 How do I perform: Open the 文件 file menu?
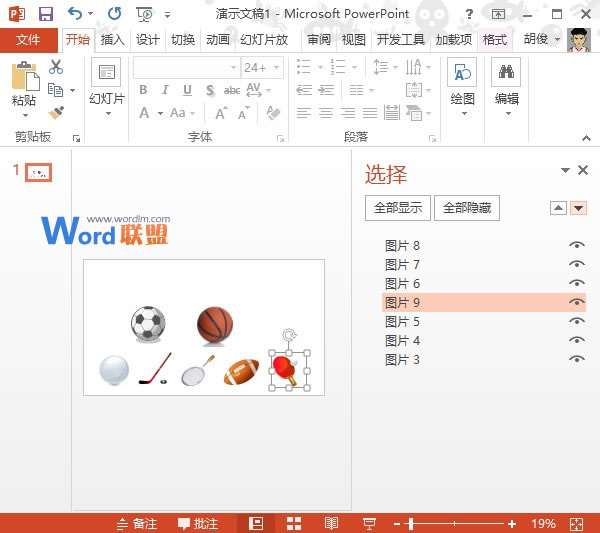click(28, 39)
